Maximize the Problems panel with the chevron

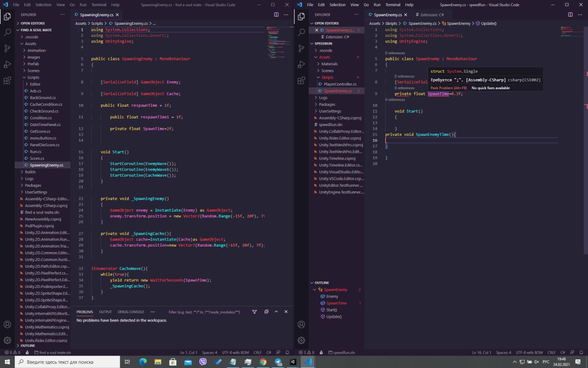(x=276, y=312)
